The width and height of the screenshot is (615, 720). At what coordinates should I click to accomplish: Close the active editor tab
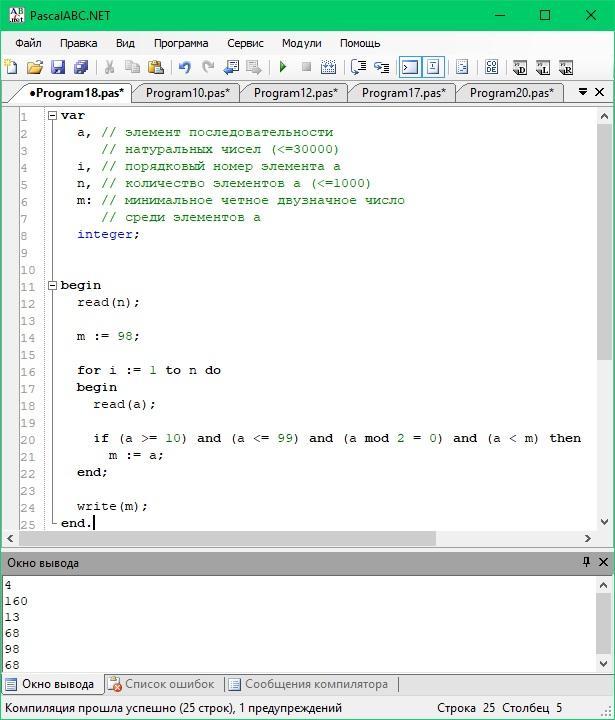(x=599, y=92)
